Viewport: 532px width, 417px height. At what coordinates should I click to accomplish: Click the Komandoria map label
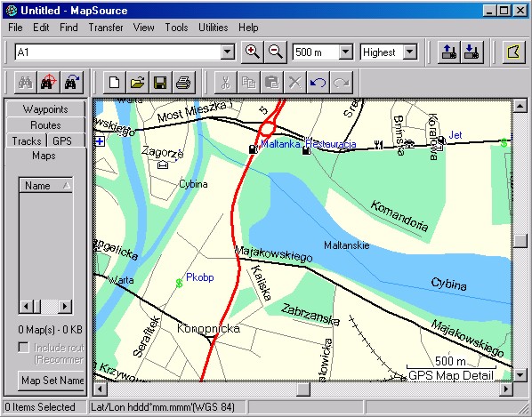pyautogui.click(x=399, y=216)
